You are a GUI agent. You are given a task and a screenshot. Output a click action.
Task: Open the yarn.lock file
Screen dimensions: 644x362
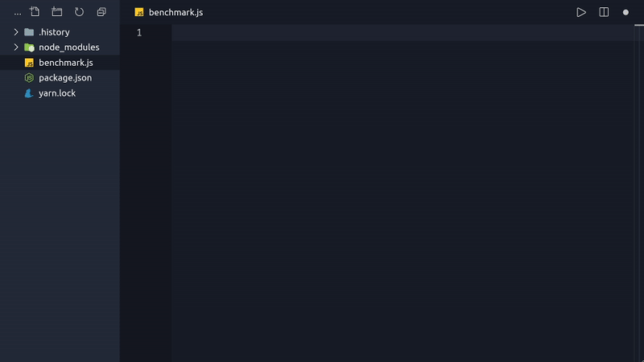[60, 93]
